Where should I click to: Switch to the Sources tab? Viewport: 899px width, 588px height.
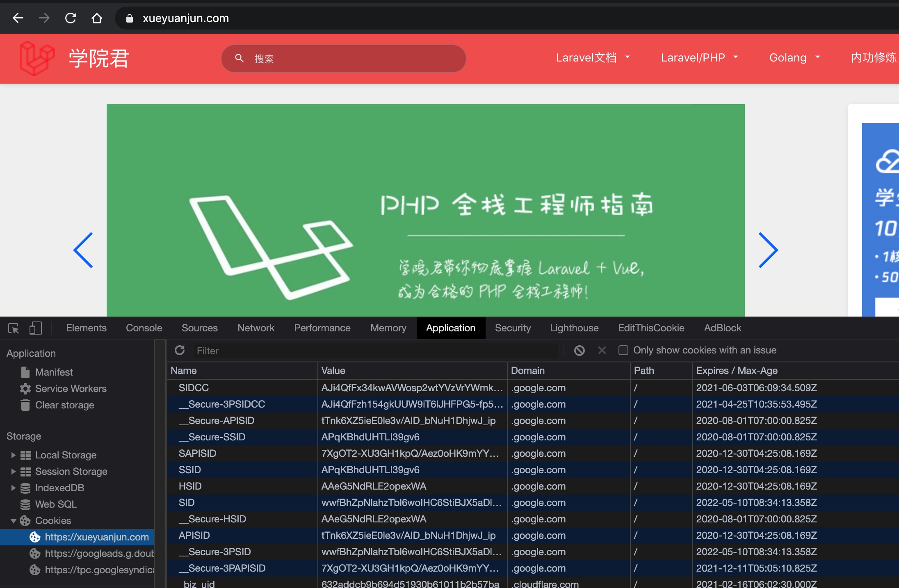tap(200, 328)
